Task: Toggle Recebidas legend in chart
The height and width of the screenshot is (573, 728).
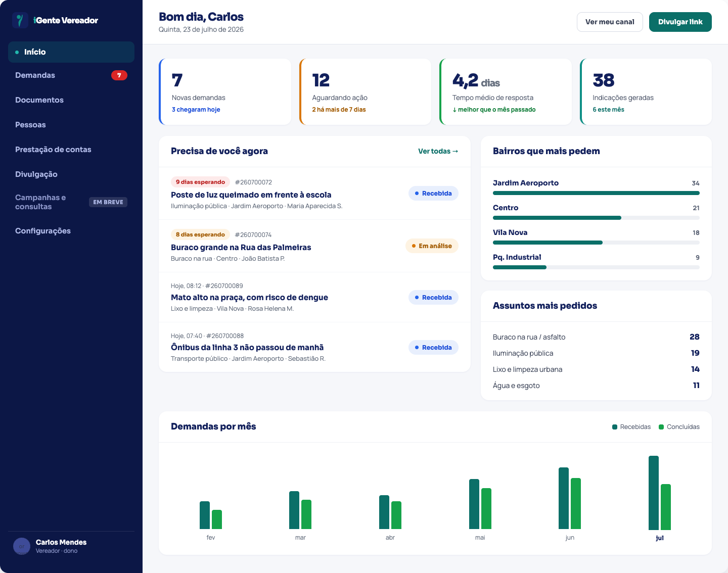Action: [x=631, y=427]
